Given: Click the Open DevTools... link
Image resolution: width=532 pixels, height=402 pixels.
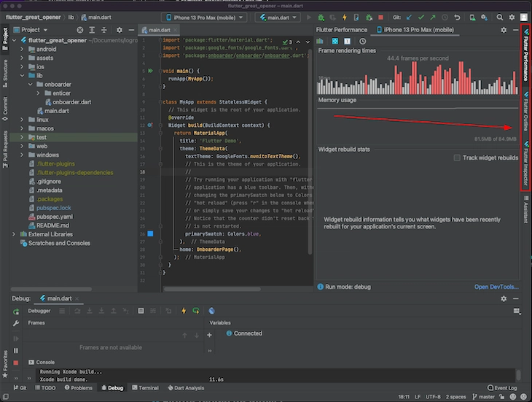Looking at the screenshot, I should [496, 287].
